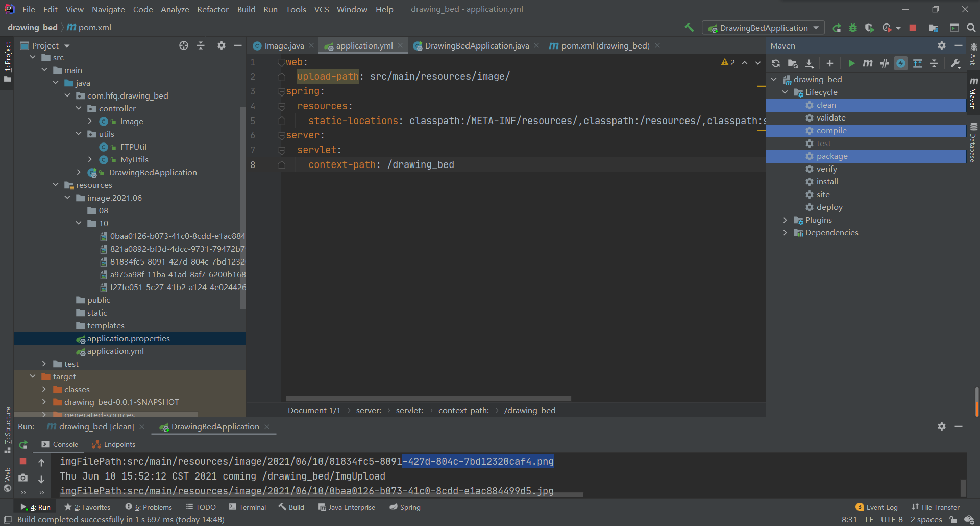
Task: Open Maven settings with the wrench icon
Action: (955, 63)
